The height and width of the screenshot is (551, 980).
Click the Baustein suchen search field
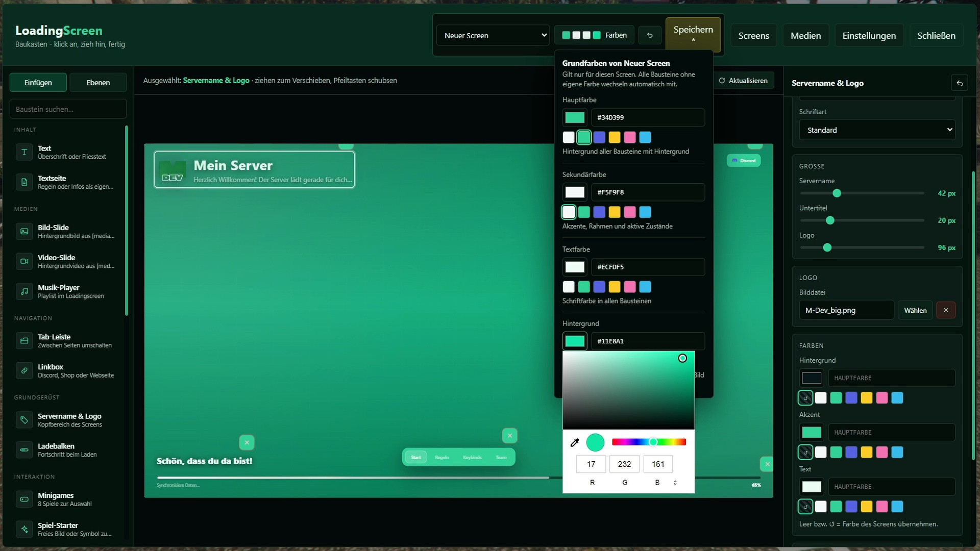68,109
